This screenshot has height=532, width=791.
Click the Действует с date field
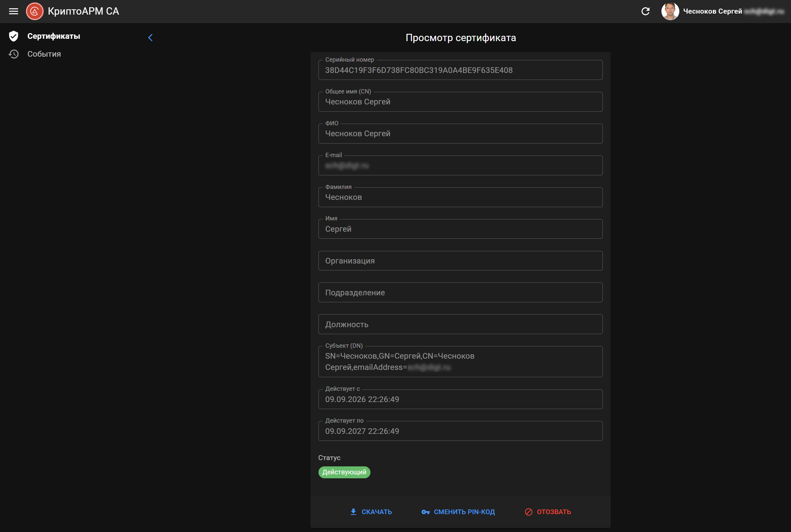click(460, 399)
